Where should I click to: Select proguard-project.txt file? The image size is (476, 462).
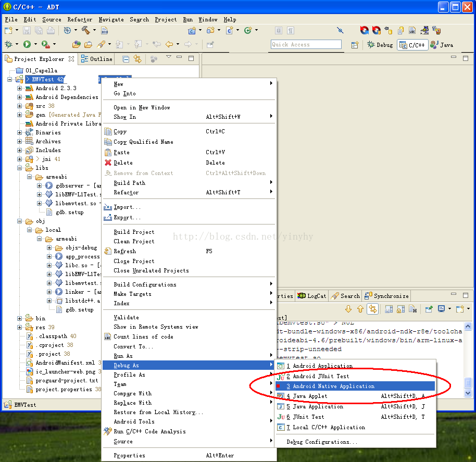(x=67, y=381)
